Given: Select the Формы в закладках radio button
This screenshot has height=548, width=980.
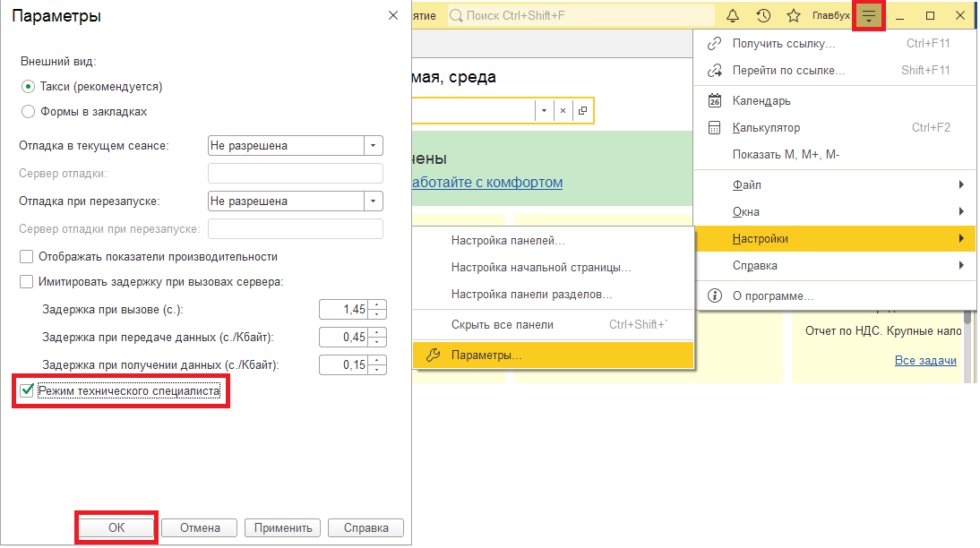Looking at the screenshot, I should (x=28, y=112).
